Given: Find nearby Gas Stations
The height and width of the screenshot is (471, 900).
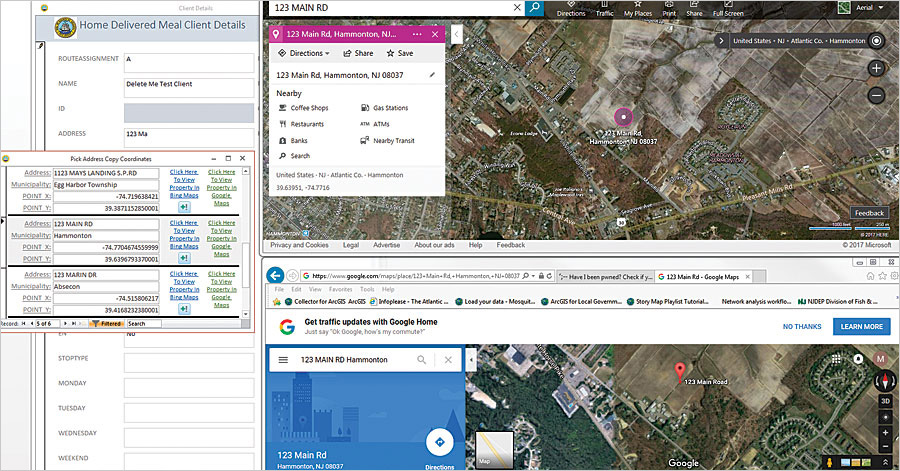Looking at the screenshot, I should pos(385,108).
